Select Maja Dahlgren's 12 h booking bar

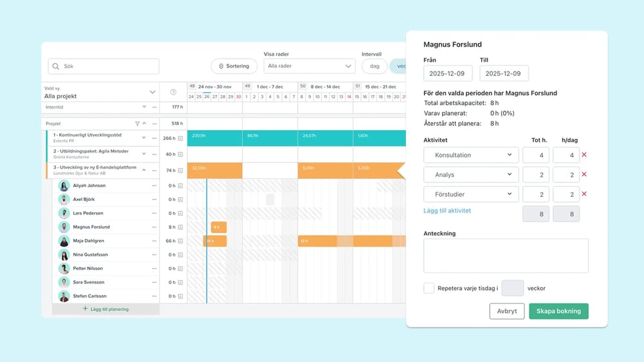345,241
